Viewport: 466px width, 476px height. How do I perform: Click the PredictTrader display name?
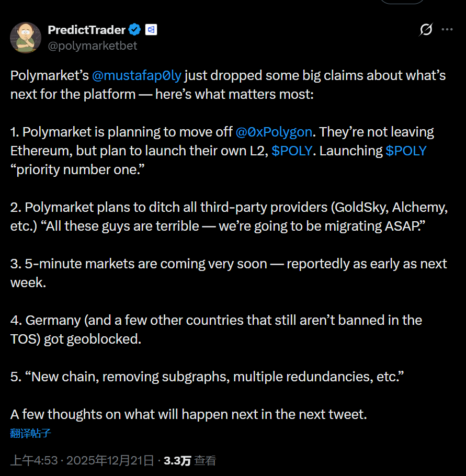click(x=87, y=30)
